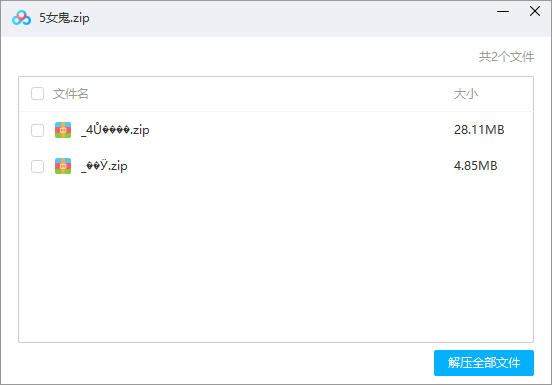Click the 5女鬼.zip title text
Screen dimensions: 552x385
coord(64,18)
